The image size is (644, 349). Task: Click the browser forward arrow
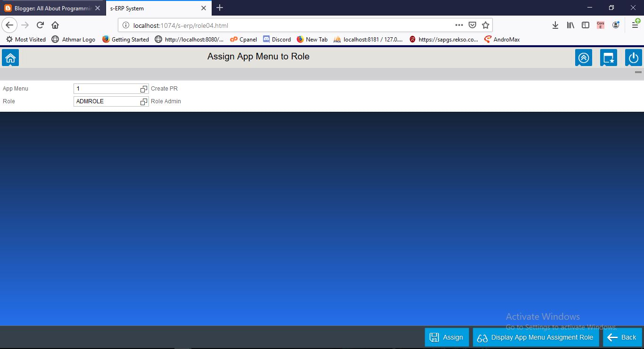[25, 25]
